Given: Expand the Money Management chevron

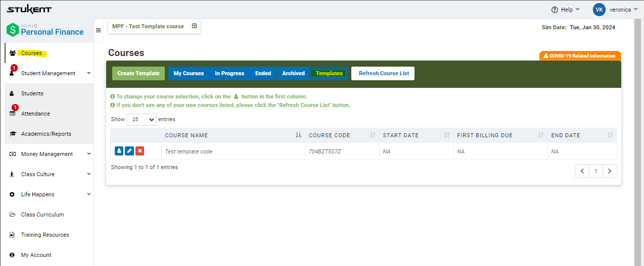Looking at the screenshot, I should [x=89, y=154].
